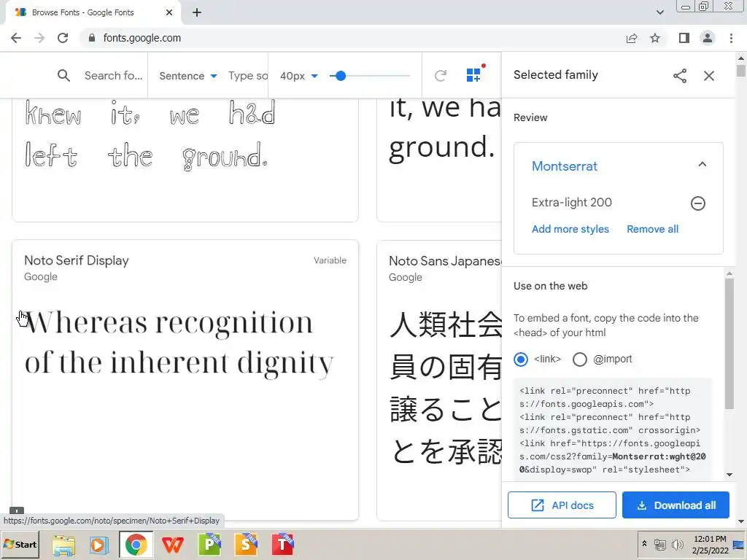This screenshot has height=560, width=747.
Task: Click Remove all link
Action: [652, 229]
